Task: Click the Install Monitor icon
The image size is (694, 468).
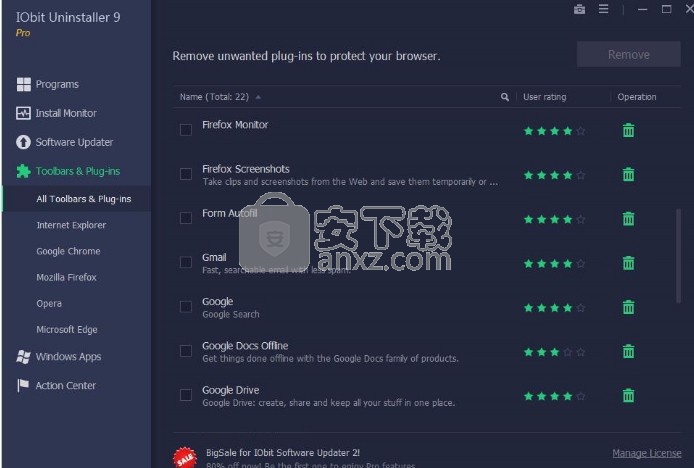Action: click(23, 113)
